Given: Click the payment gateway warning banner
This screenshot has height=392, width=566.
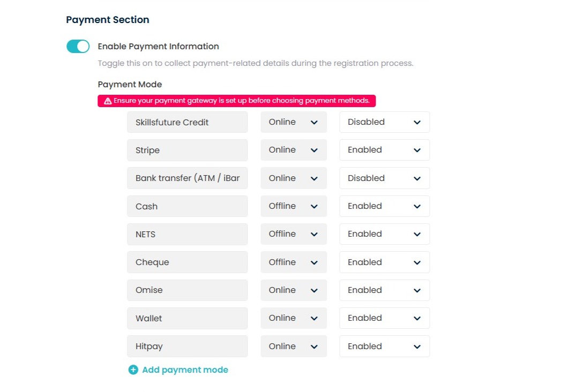Looking at the screenshot, I should coord(236,101).
